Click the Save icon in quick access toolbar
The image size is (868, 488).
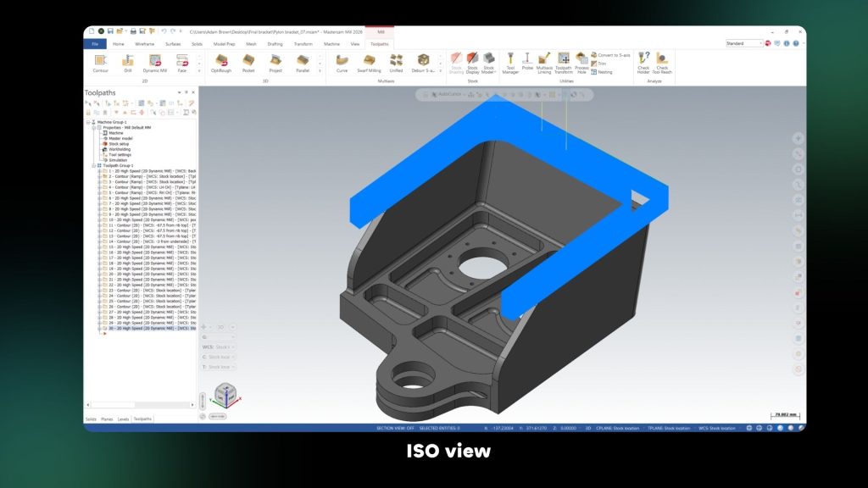pyautogui.click(x=111, y=31)
